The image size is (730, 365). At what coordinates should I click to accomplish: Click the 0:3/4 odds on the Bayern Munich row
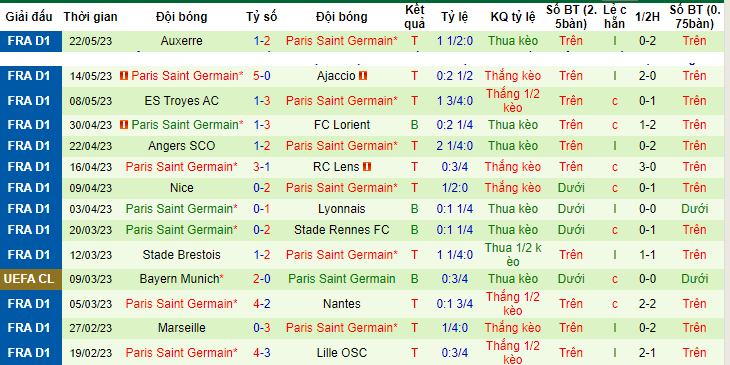tap(455, 279)
